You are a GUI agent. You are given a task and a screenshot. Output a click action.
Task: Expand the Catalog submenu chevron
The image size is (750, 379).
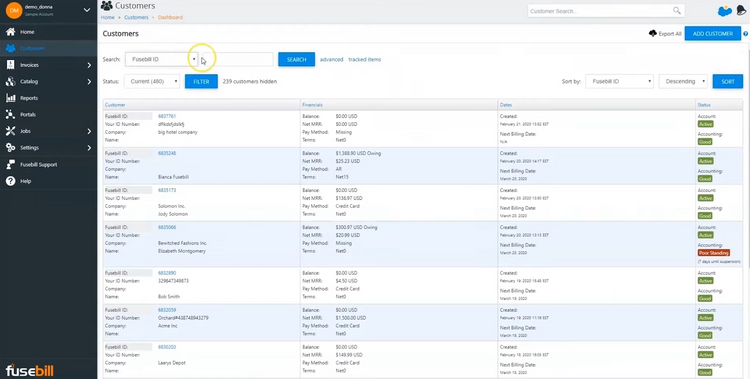[89, 82]
